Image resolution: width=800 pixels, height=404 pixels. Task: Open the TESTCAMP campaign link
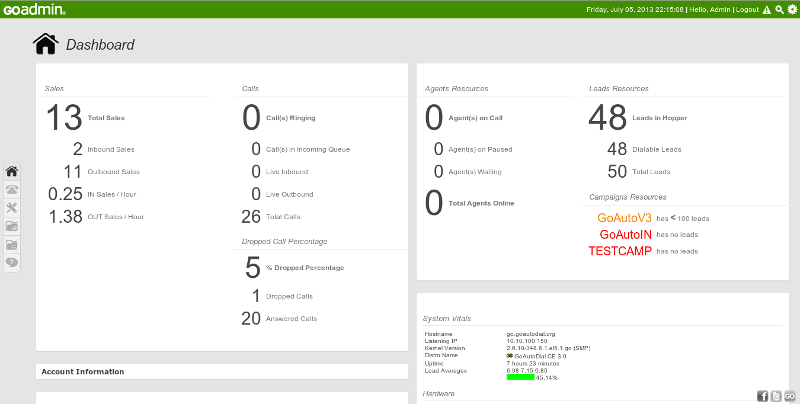[x=620, y=251]
